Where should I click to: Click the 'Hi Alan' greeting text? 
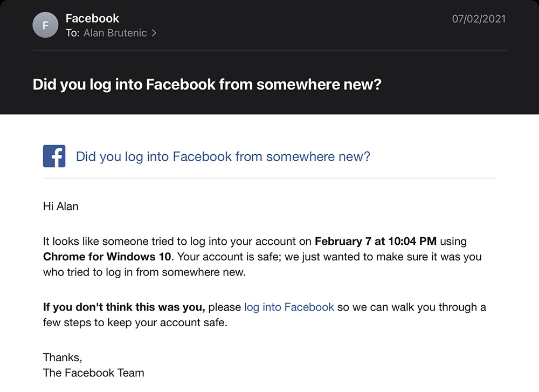pyautogui.click(x=61, y=206)
